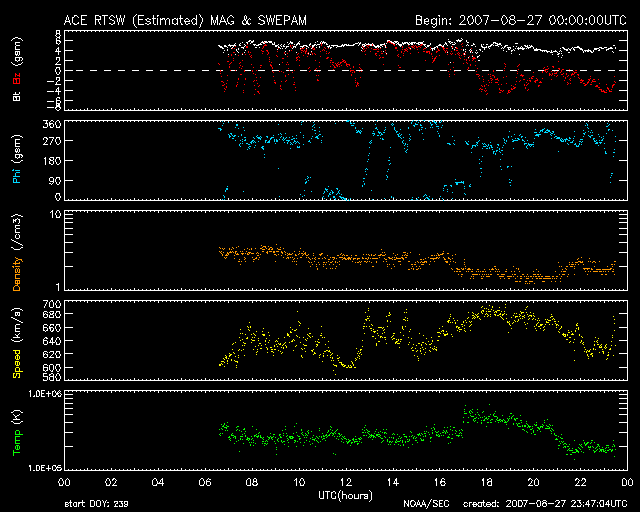The height and width of the screenshot is (512, 640).
Task: Click the red 'Bz' axis label
Action: 17,78
